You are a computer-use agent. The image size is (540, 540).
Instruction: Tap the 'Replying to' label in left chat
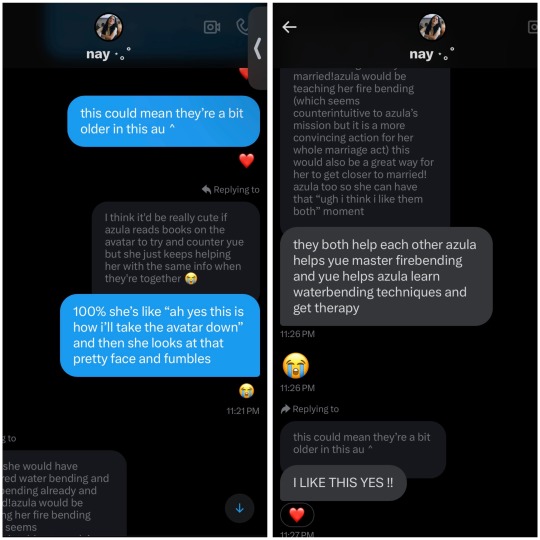pos(231,189)
